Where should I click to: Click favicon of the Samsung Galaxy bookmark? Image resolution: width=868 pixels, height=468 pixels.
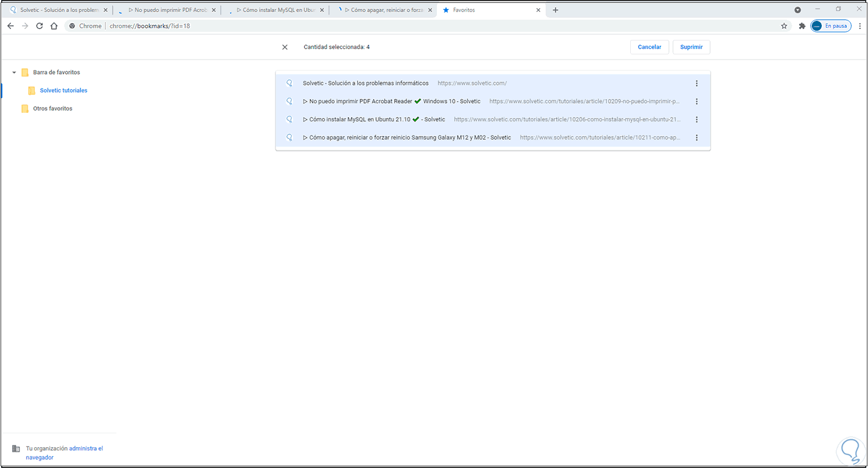click(x=289, y=138)
